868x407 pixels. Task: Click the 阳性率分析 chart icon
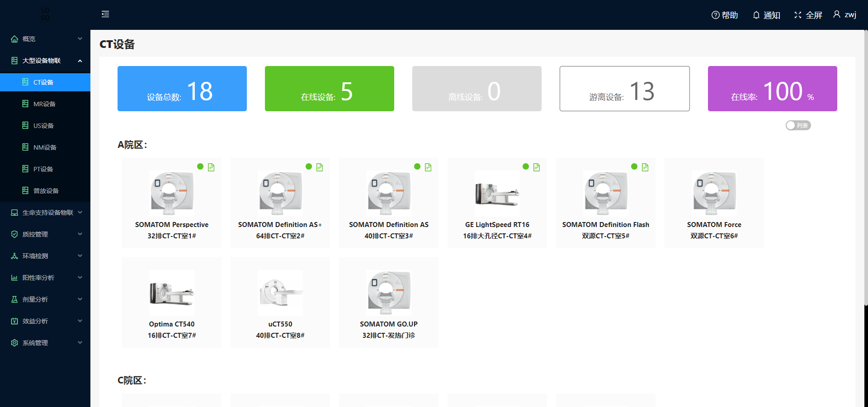coord(14,278)
